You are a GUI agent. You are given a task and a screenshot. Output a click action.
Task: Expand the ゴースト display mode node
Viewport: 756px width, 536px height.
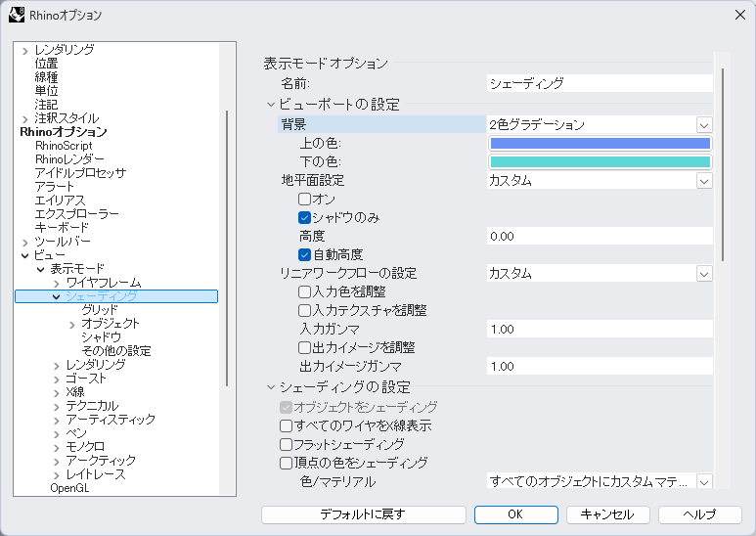[x=57, y=379]
